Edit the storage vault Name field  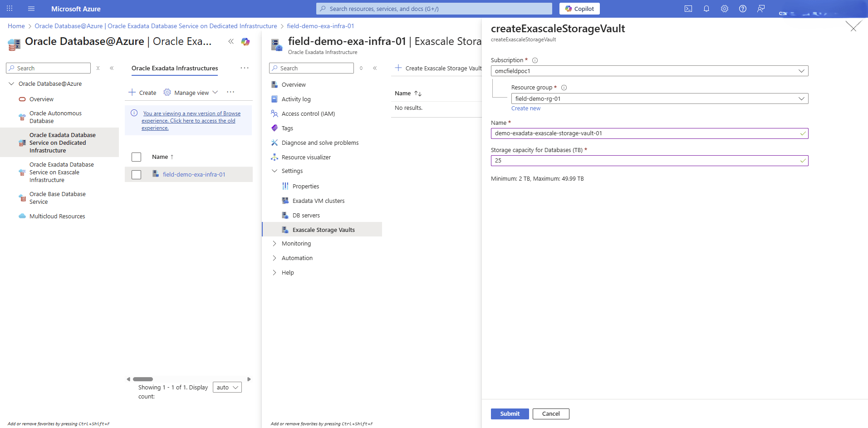648,133
